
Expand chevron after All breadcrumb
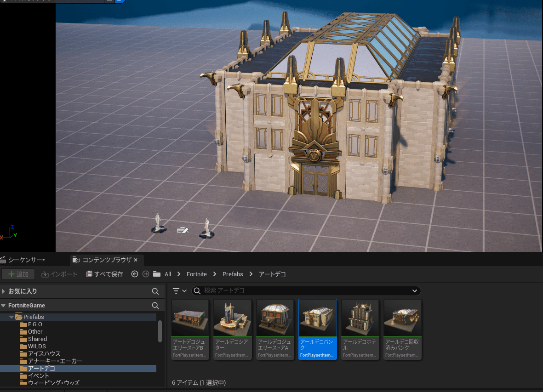179,274
